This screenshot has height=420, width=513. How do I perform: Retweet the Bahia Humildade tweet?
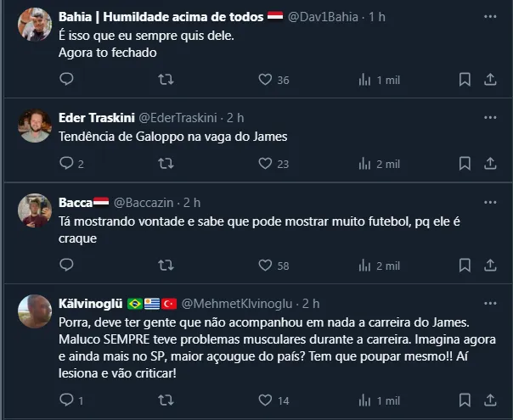[166, 80]
